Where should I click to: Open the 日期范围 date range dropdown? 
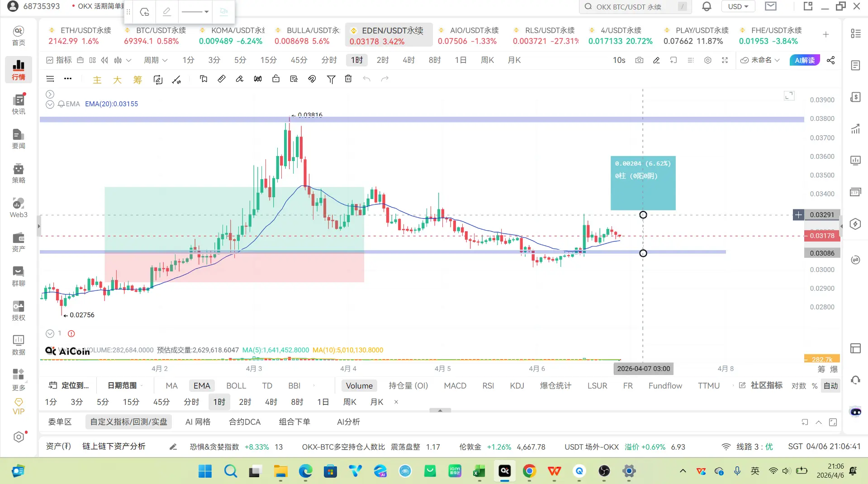[124, 385]
